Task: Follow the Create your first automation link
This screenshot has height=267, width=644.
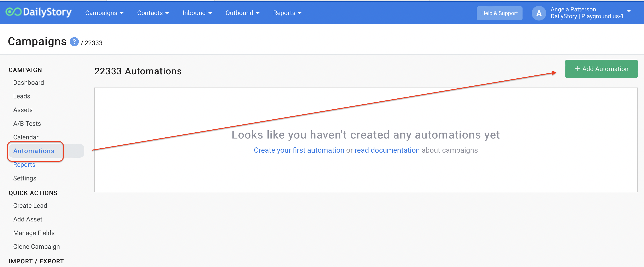Action: (299, 150)
